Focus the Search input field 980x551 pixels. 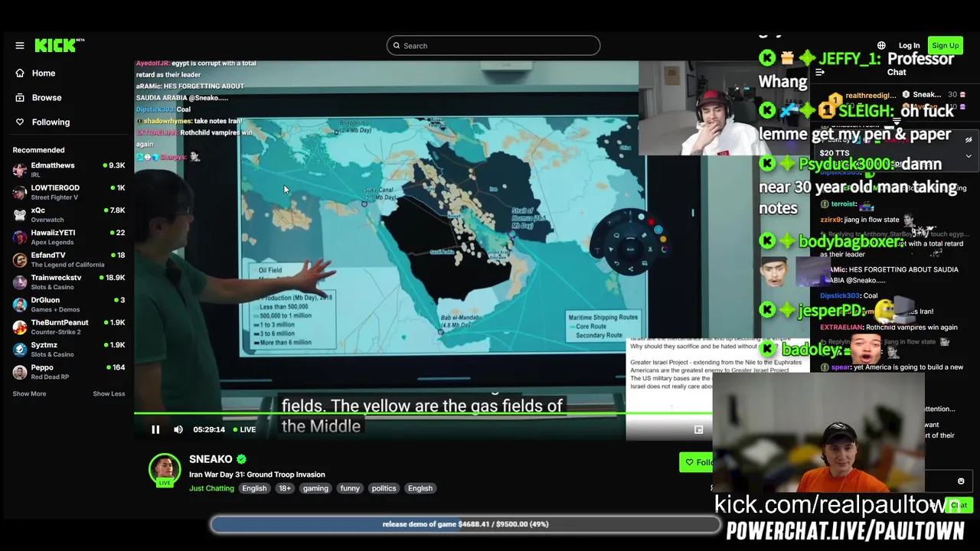tap(493, 46)
